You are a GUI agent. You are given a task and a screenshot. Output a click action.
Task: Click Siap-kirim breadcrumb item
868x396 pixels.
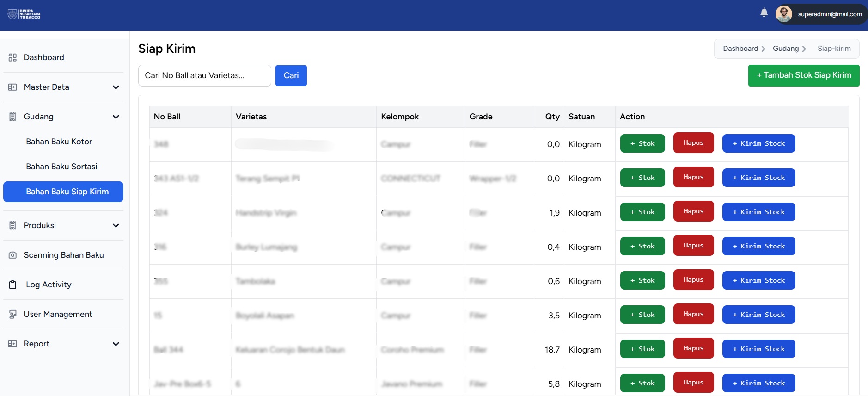[834, 49]
